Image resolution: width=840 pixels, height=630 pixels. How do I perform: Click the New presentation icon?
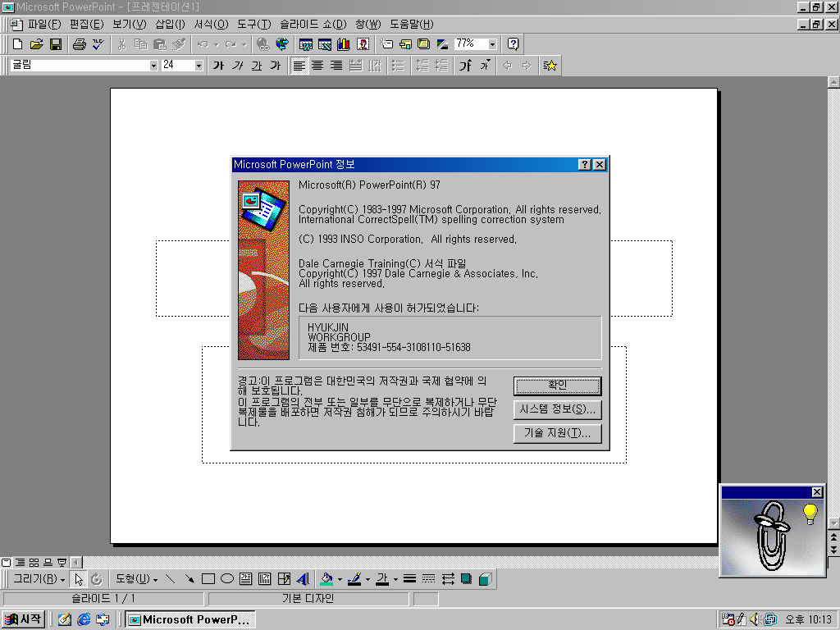click(18, 44)
